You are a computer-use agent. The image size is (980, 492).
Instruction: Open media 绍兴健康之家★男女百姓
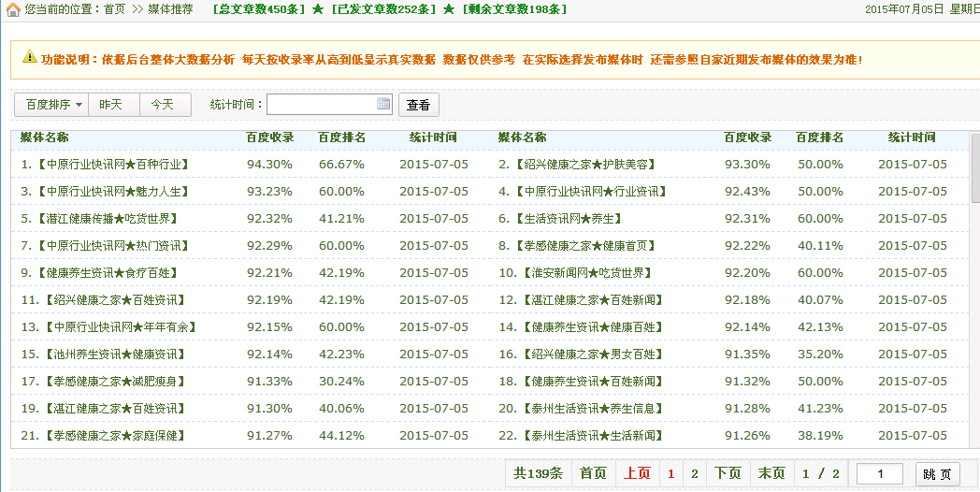click(x=593, y=354)
